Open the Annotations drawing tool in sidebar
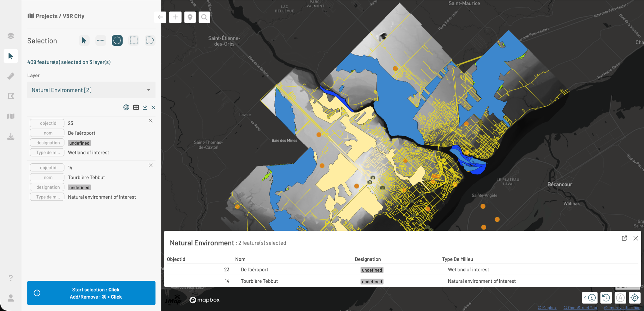Viewport: 644px width, 311px height. (x=11, y=96)
